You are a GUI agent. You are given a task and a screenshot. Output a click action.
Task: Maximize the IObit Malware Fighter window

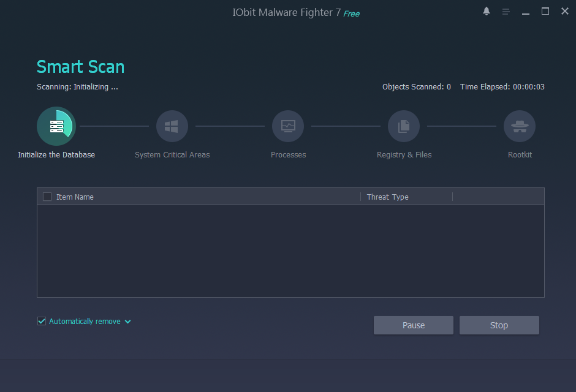coord(545,12)
